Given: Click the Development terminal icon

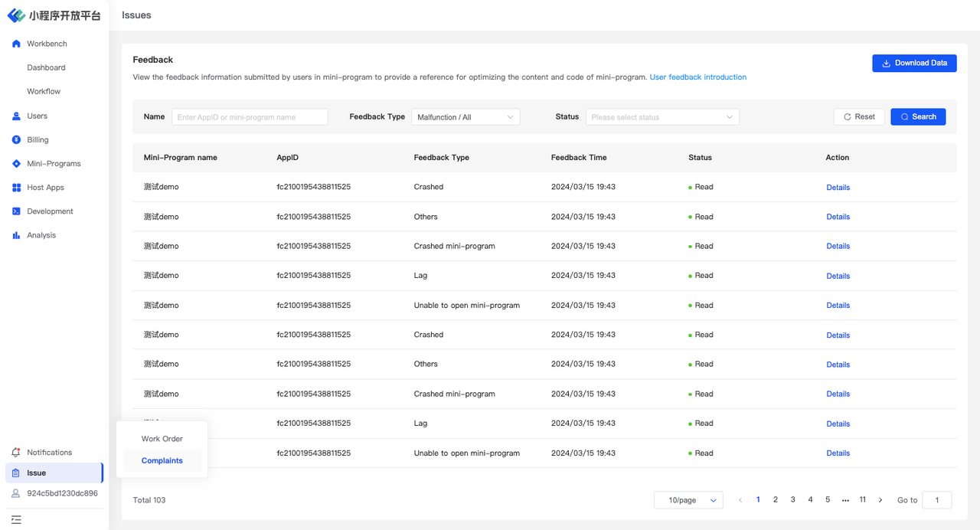Looking at the screenshot, I should click(16, 211).
